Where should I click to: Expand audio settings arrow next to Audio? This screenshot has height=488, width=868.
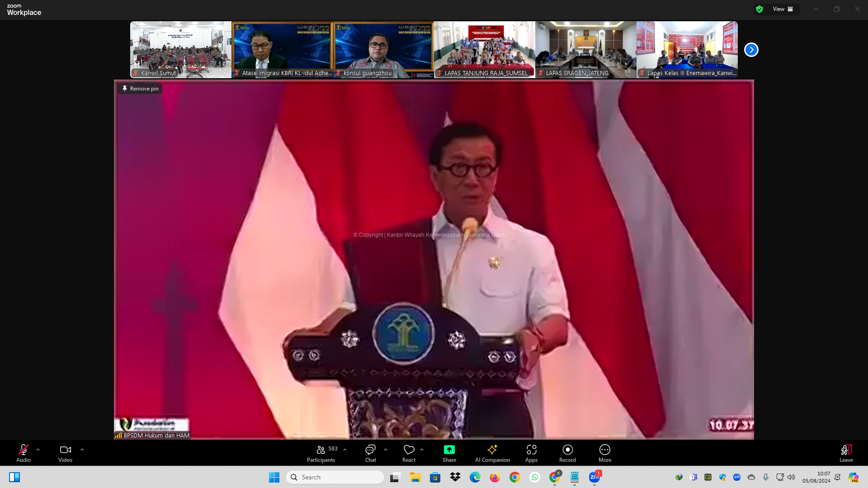tap(38, 450)
